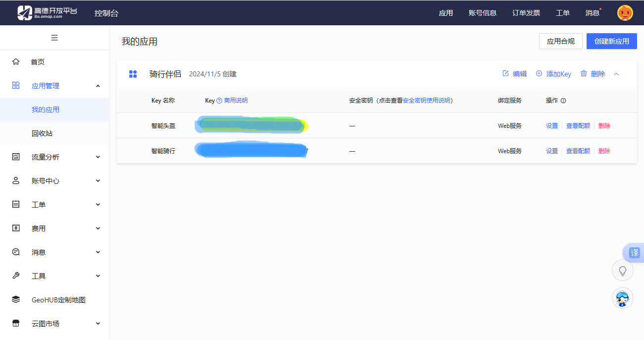Viewport: 644px width, 340px height.
Task: Open 应用 in the top navigation
Action: click(446, 13)
